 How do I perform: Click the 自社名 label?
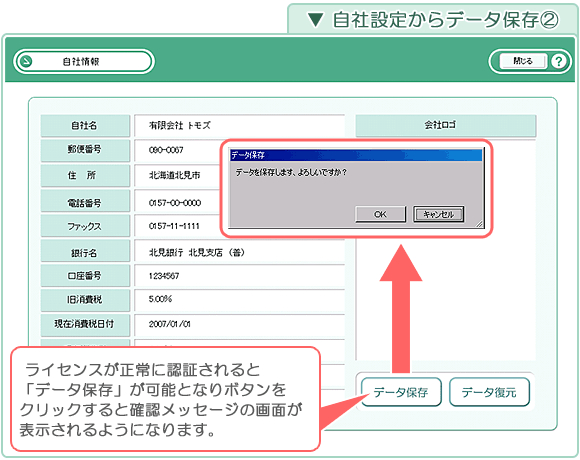(85, 125)
